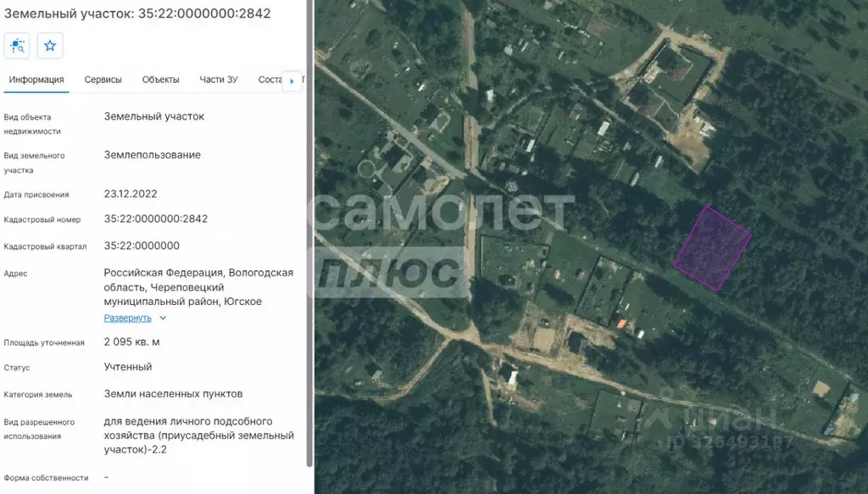The width and height of the screenshot is (868, 494).
Task: Add the parcel to favorites via star
Action: (50, 46)
